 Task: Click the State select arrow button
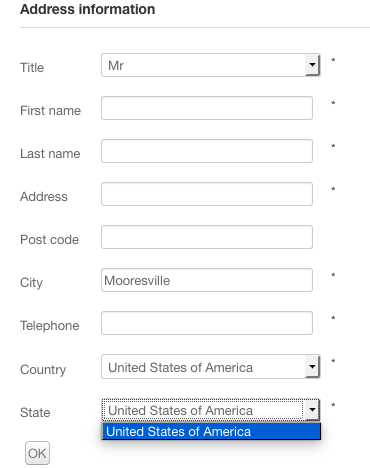coord(312,410)
